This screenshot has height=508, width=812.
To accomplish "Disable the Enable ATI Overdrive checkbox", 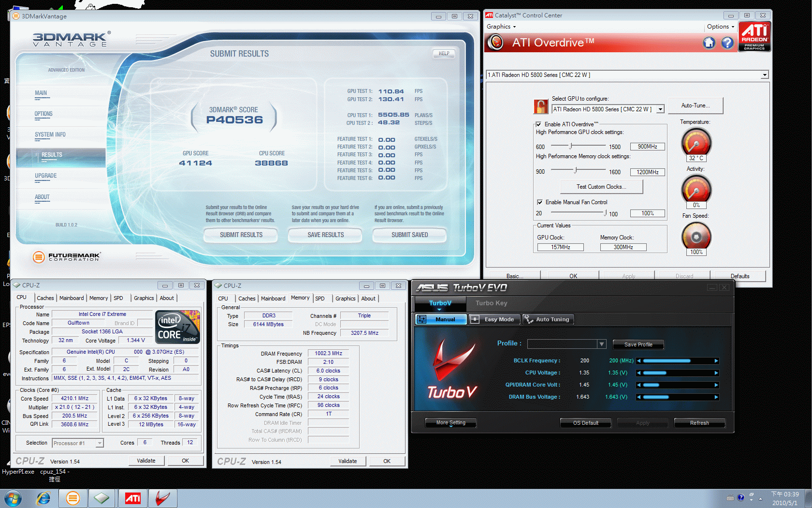I will click(x=538, y=124).
